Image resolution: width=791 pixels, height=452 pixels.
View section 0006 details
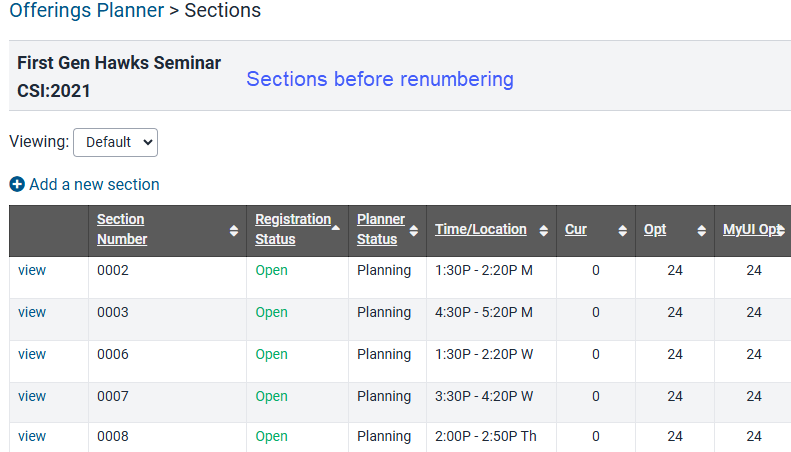[32, 354]
